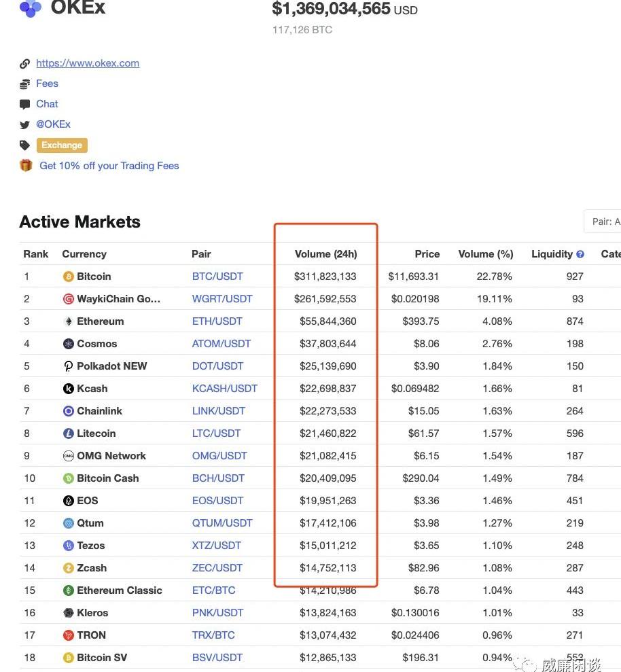Open the ETC/BTC pair link

tap(214, 590)
